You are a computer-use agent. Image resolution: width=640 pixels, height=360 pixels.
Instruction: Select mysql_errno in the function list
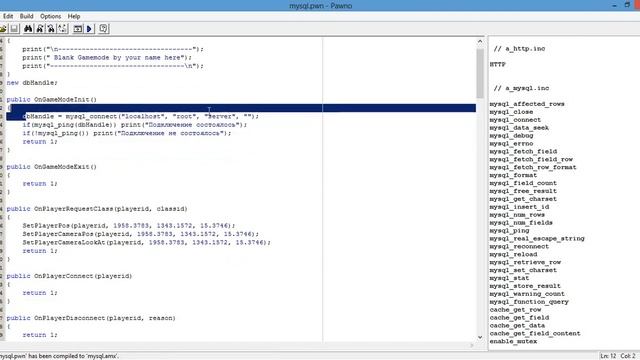tap(511, 144)
